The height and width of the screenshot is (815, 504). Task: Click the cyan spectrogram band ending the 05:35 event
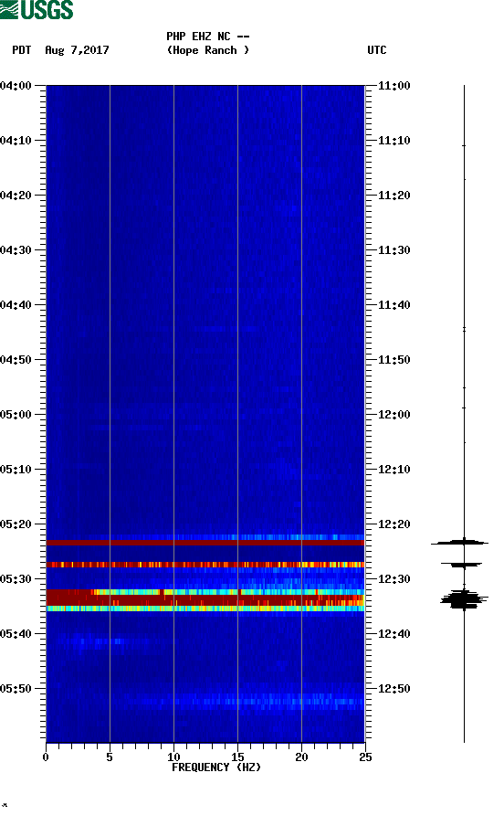point(205,609)
